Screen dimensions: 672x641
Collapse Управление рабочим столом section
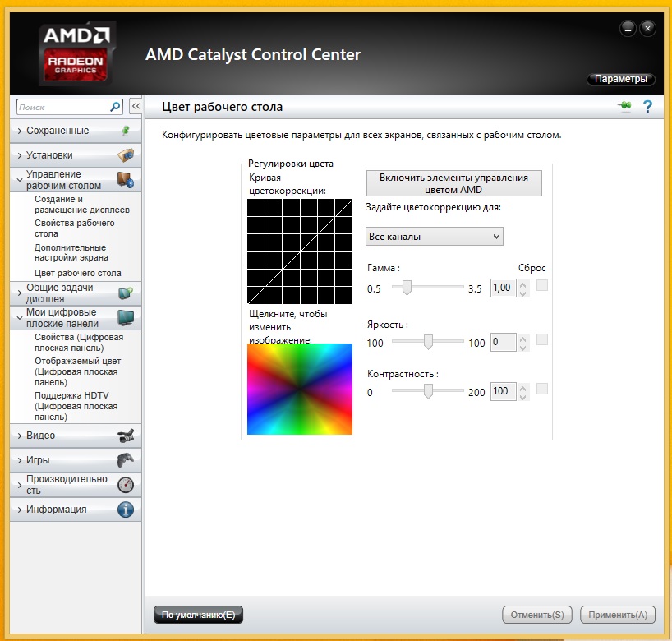pos(19,180)
